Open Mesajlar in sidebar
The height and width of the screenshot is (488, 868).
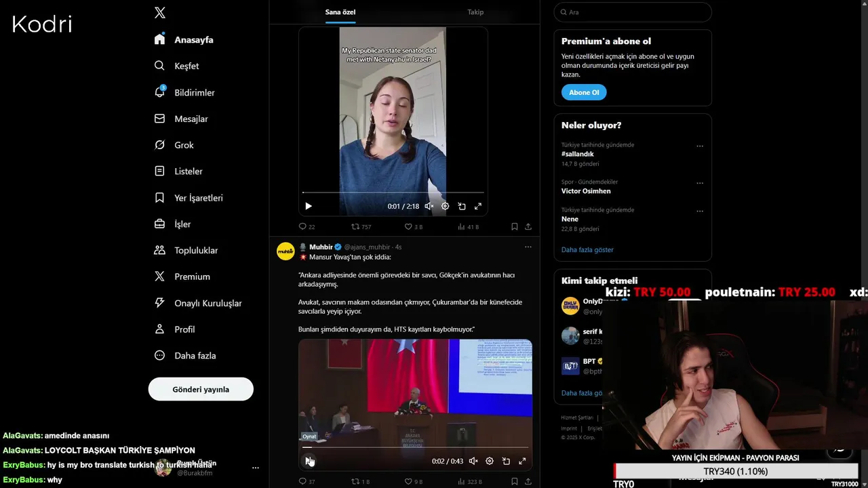[181, 119]
